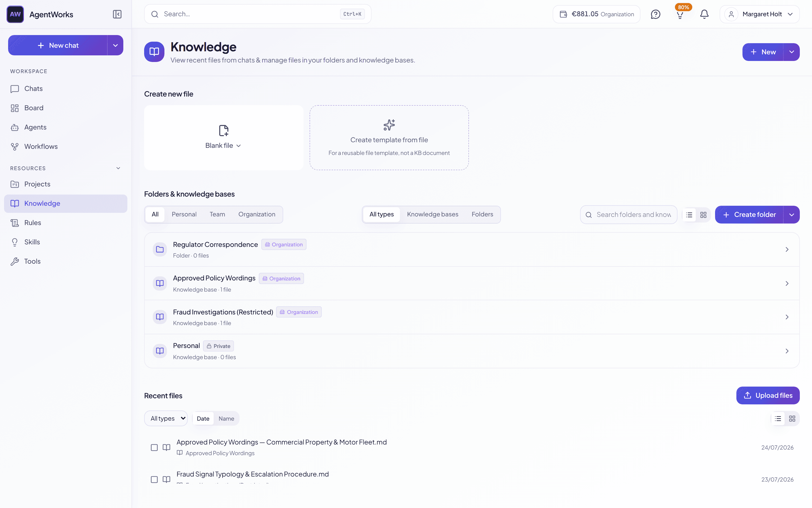The image size is (812, 508).
Task: Tick checkbox for Fraud Signal Typology file
Action: pyautogui.click(x=154, y=480)
